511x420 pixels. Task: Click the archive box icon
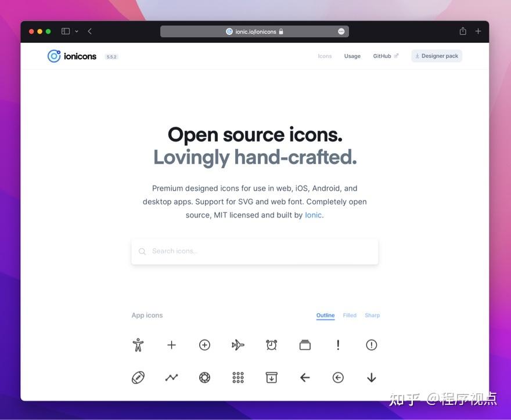pos(271,377)
